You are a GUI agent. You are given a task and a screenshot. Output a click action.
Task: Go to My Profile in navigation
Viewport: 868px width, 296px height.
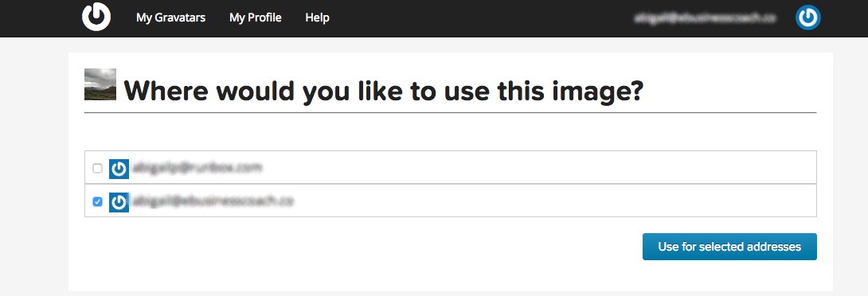pyautogui.click(x=255, y=18)
